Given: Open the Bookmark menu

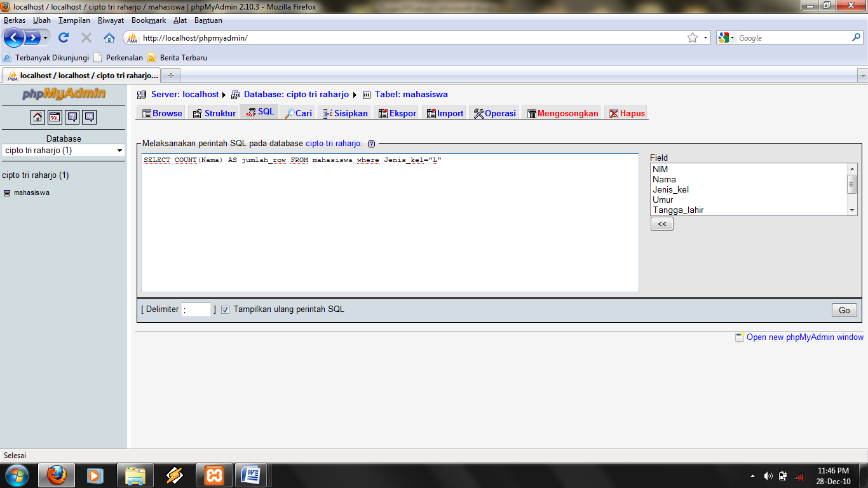Looking at the screenshot, I should (149, 20).
